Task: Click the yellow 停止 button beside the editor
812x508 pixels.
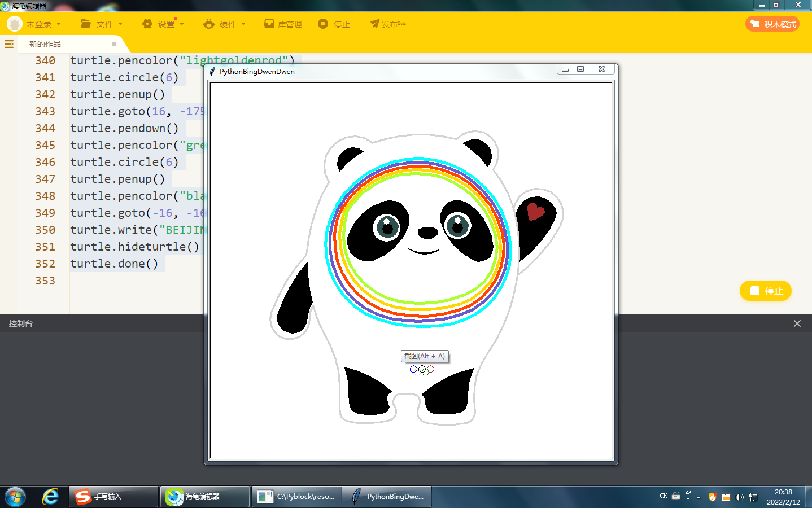Action: point(766,291)
